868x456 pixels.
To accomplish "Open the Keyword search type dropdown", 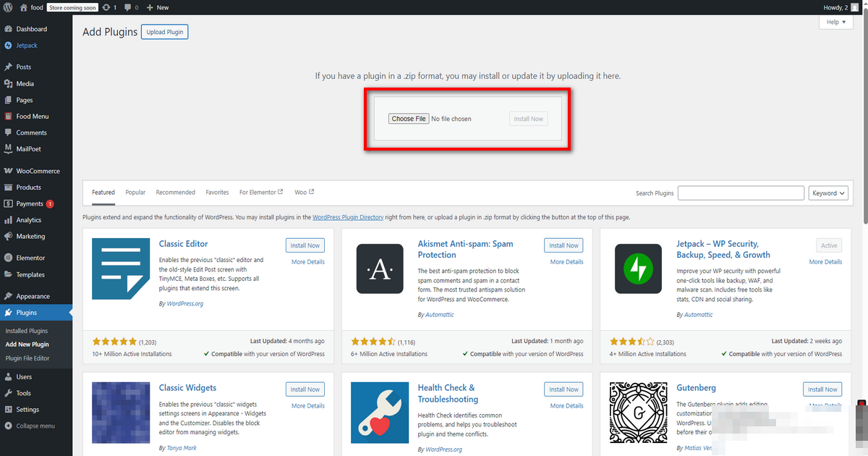I will [828, 193].
